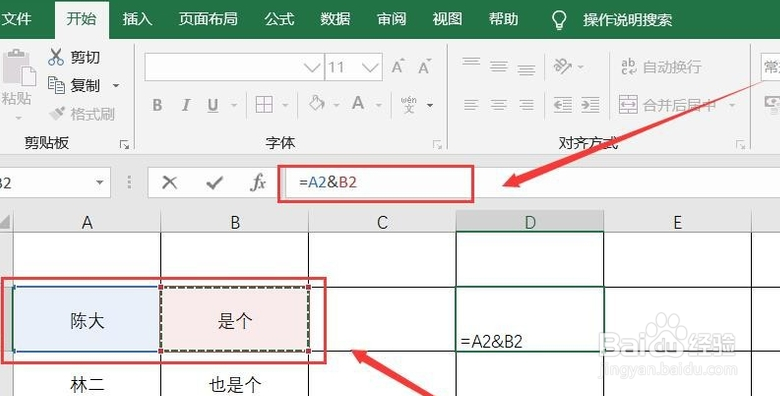Viewport: 780px width, 396px height.
Task: Expand the Paste (粘贴) options arrow
Action: point(18,118)
